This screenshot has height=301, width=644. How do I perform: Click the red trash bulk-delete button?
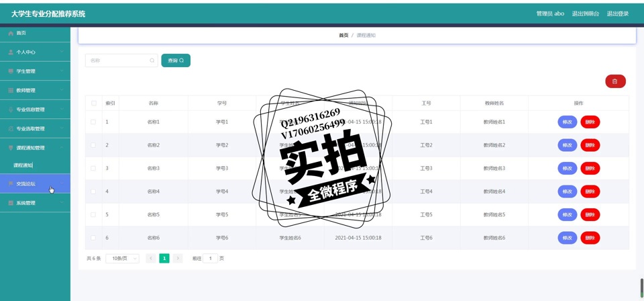tap(615, 81)
